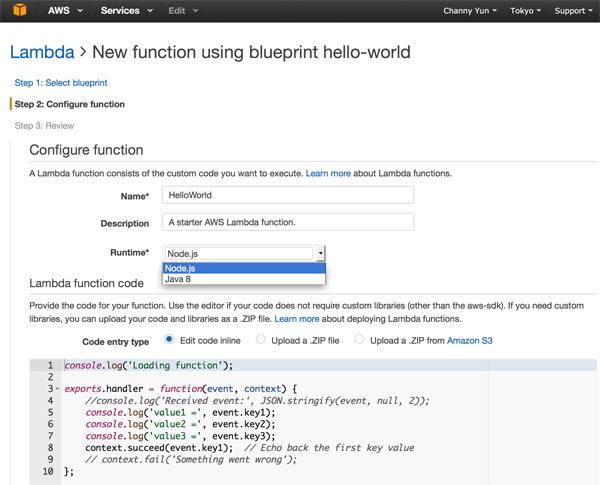Click line with 'value3 =' log
This screenshot has height=485, width=600.
(180, 436)
